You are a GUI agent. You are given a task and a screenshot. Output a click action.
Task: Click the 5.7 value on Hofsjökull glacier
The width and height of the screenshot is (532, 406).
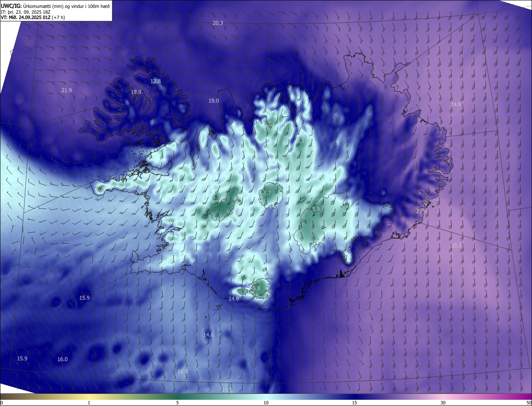[267, 193]
